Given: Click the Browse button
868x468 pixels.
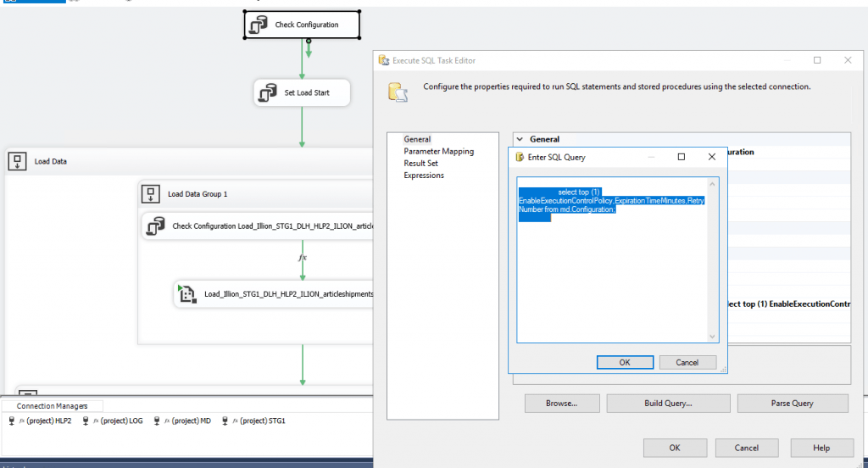Looking at the screenshot, I should click(x=562, y=404).
